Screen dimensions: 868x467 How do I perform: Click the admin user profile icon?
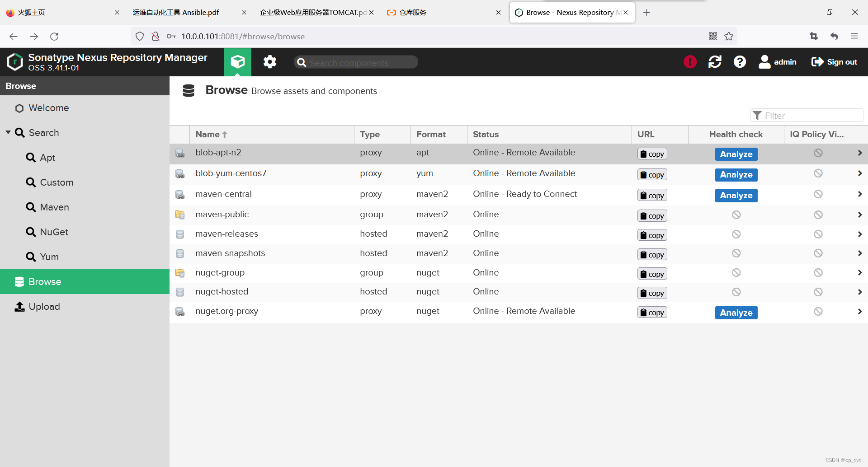(x=764, y=62)
